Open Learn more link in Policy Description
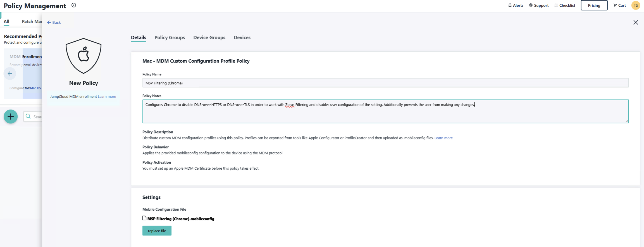 pos(443,138)
